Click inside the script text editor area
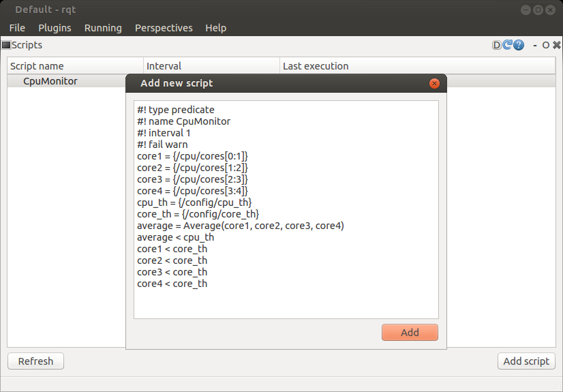Screen dimensions: 563x392 [286, 300]
